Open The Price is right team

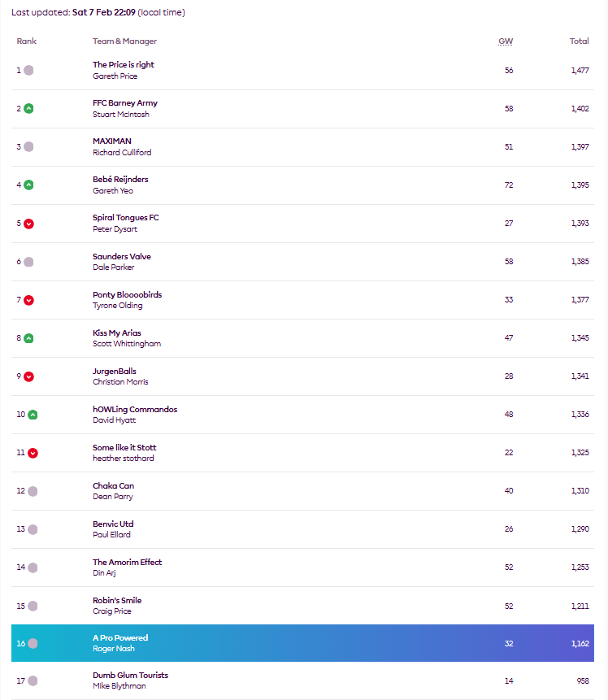[123, 65]
